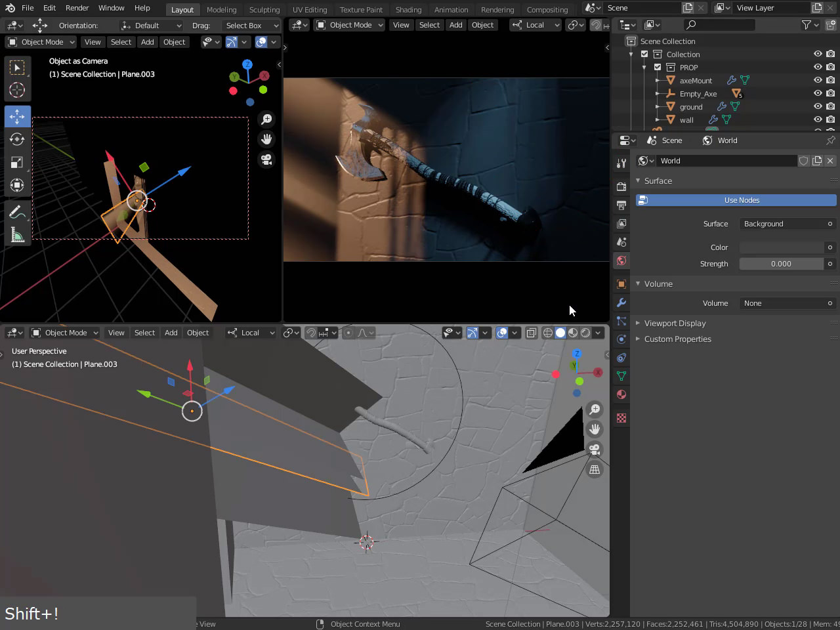Image resolution: width=840 pixels, height=630 pixels.
Task: Click zoom magnifier in bottom viewport
Action: [595, 409]
